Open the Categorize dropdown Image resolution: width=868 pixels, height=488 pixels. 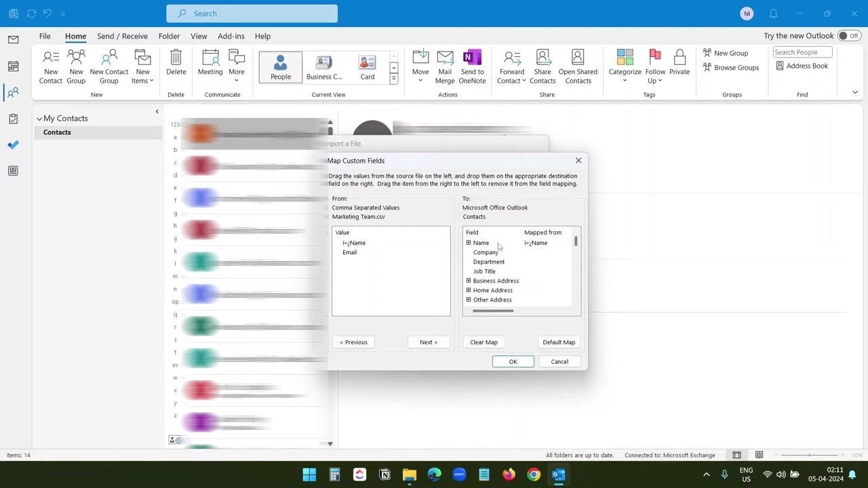point(625,66)
